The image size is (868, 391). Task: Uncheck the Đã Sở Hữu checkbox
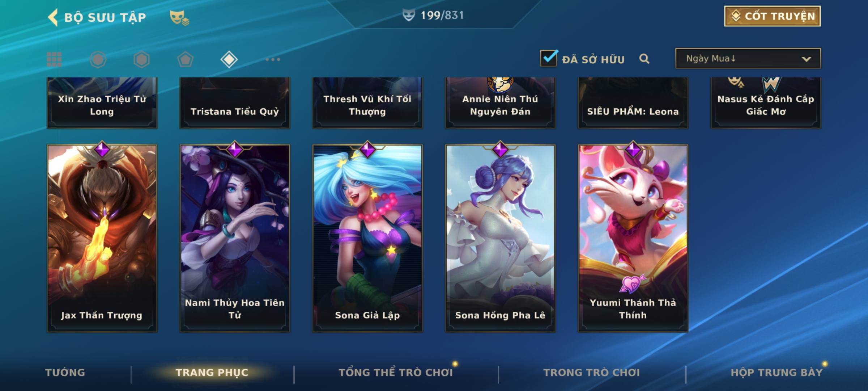549,58
